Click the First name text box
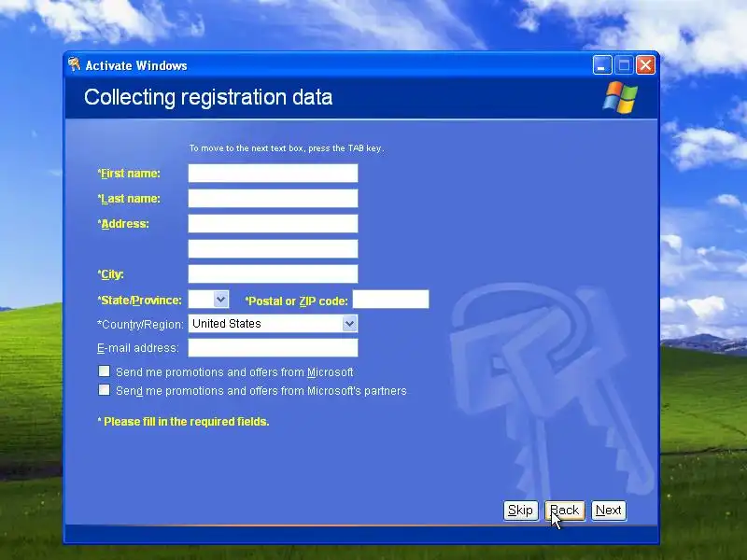The image size is (747, 560). [273, 174]
